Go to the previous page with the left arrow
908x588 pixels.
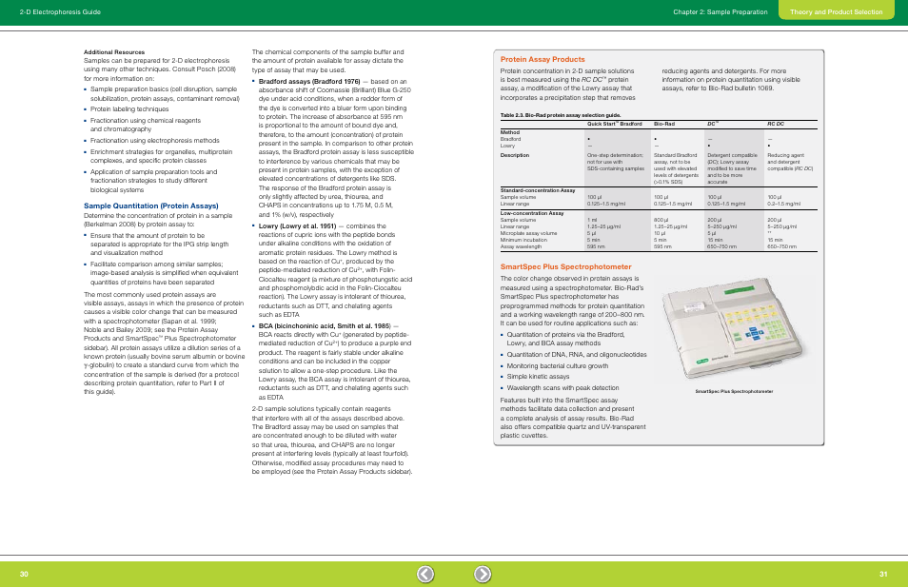tap(425, 574)
